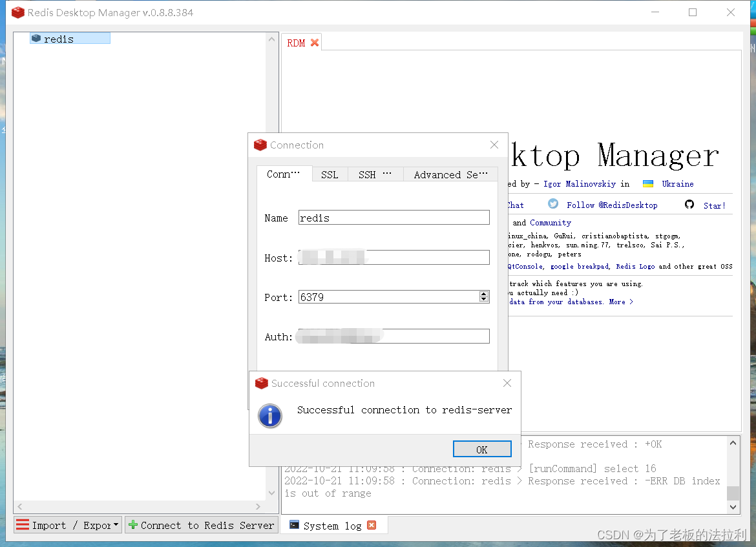Minimize the Redis Desktop Manager window
The image size is (756, 547).
coord(655,12)
